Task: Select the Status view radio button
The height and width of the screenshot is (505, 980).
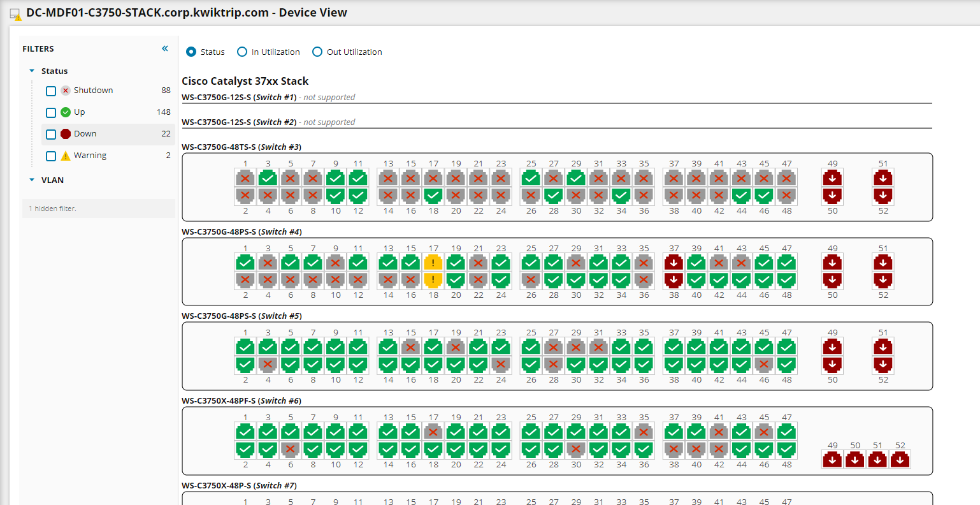Action: pyautogui.click(x=191, y=52)
